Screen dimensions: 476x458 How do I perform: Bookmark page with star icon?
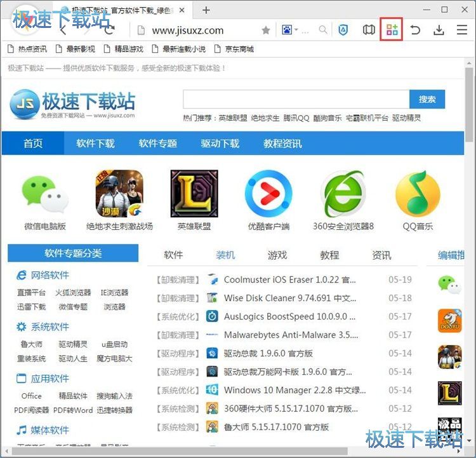[x=266, y=30]
